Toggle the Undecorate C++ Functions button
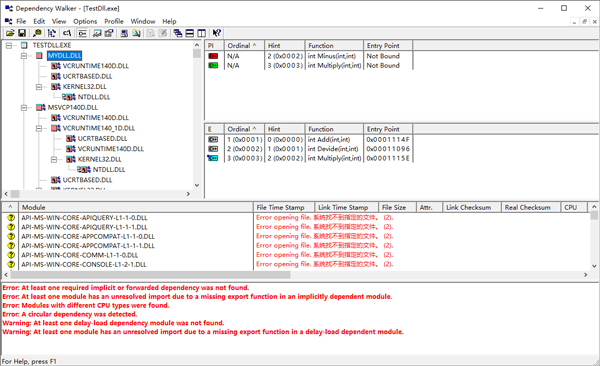600x366 pixels. click(82, 33)
